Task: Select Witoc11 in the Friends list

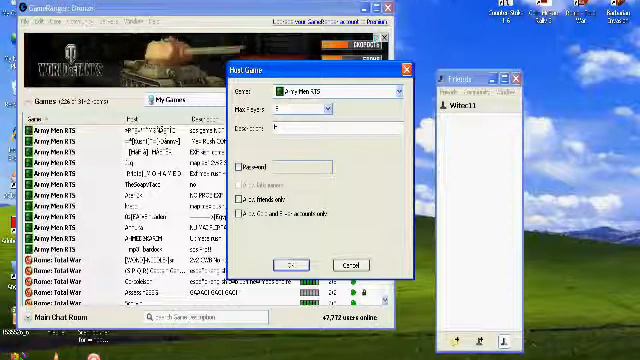Action: (479, 105)
